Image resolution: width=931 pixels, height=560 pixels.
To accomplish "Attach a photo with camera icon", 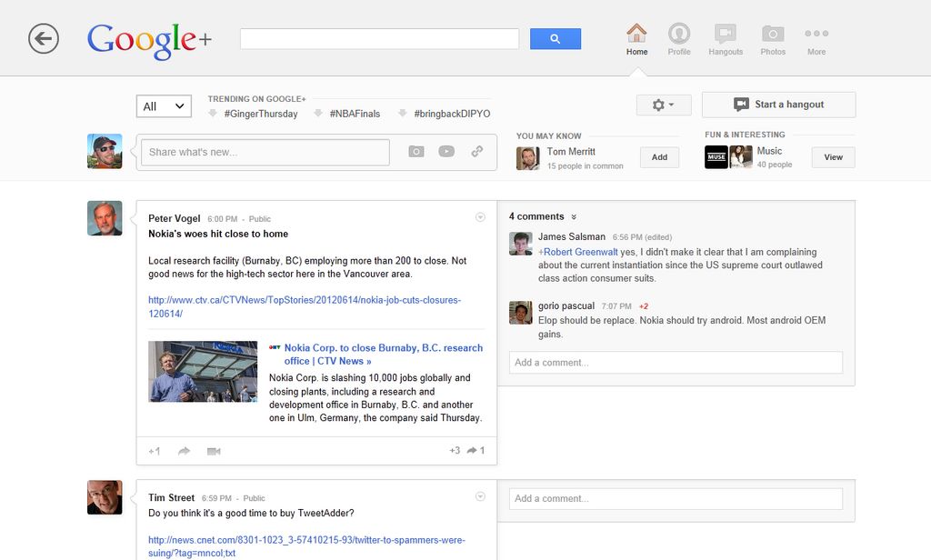I will (x=416, y=152).
